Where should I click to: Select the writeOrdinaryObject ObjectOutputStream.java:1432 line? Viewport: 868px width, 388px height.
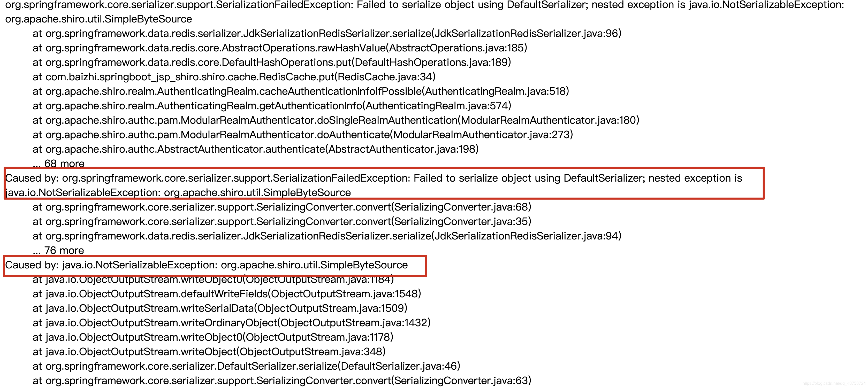coord(232,323)
